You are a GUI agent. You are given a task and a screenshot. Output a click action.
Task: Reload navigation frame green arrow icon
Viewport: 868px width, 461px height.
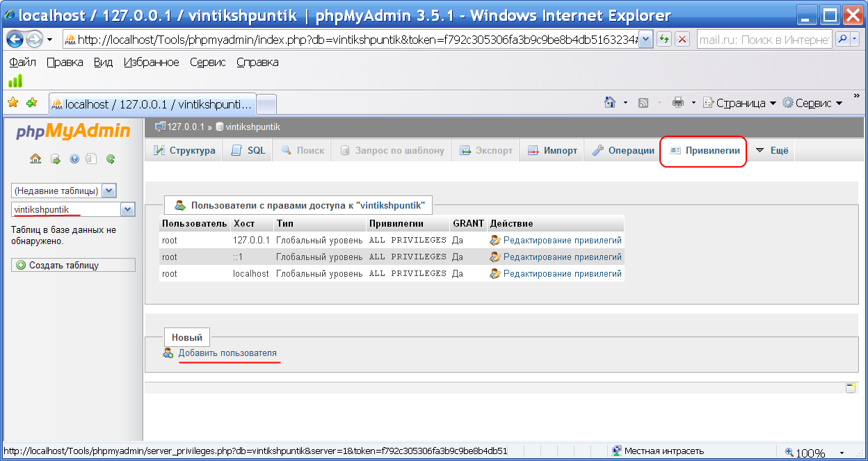110,159
